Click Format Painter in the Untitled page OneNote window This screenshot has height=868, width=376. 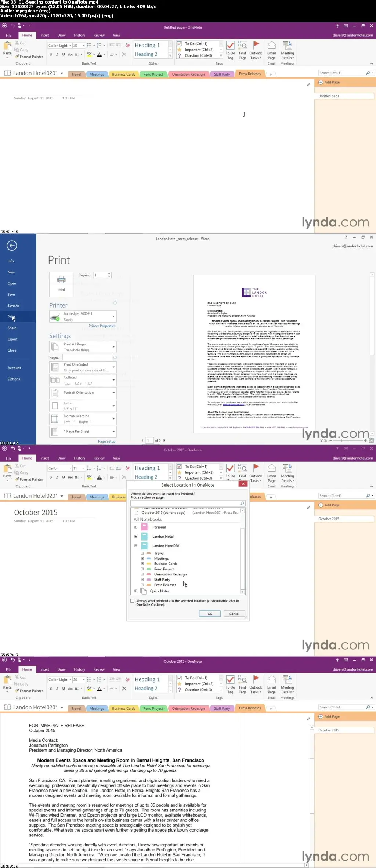29,57
